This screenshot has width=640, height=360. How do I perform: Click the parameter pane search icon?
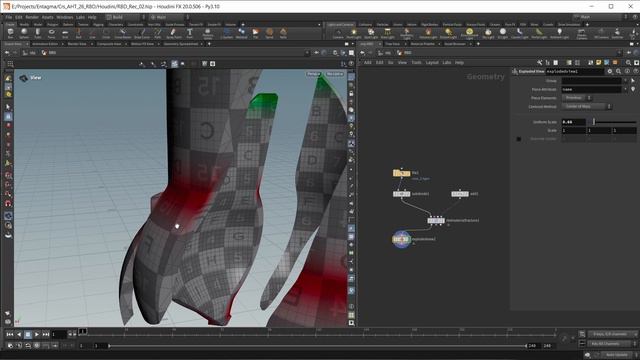[x=618, y=71]
